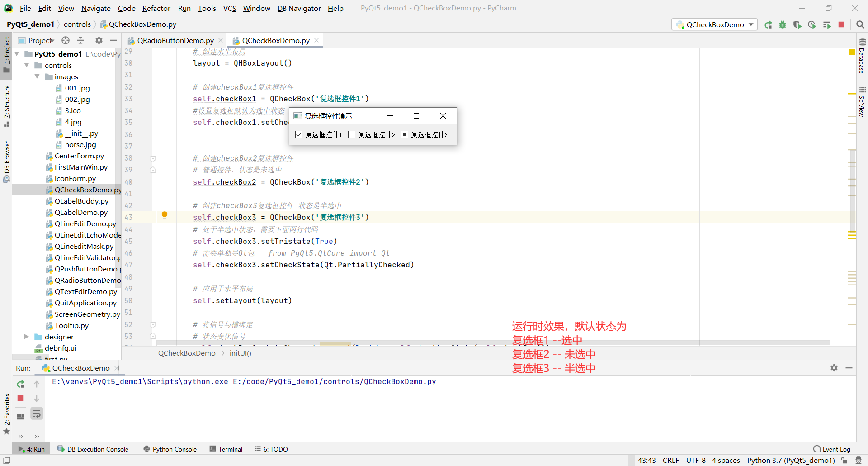Click the 4: Run tool window button
This screenshot has width=868, height=466.
click(32, 449)
